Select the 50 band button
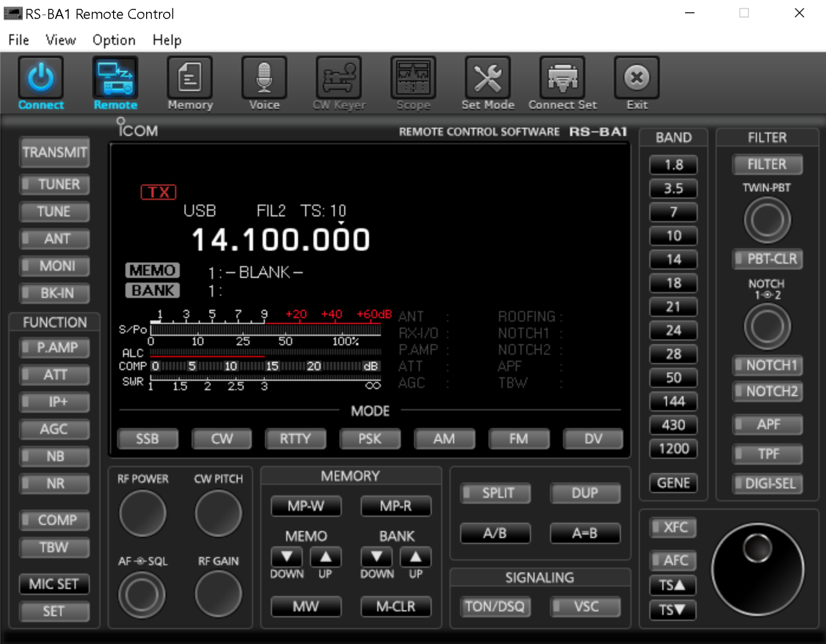This screenshot has height=644, width=826. tap(673, 378)
